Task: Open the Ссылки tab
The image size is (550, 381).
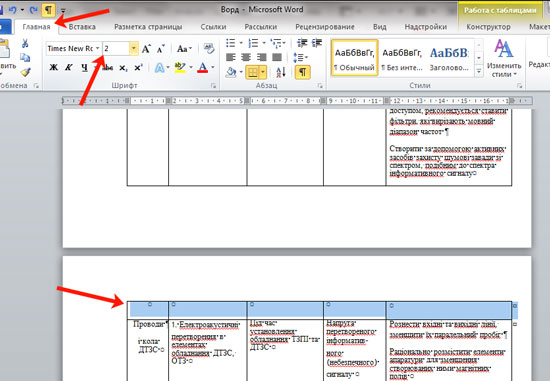Action: (x=213, y=27)
